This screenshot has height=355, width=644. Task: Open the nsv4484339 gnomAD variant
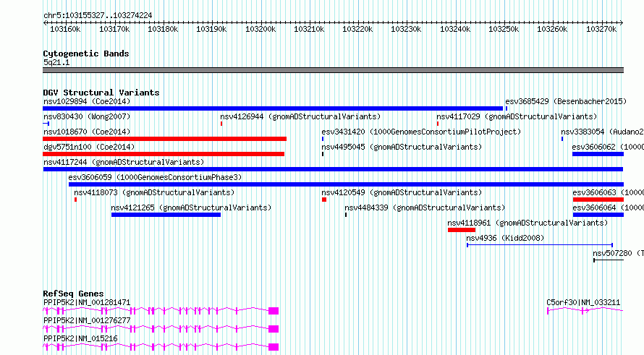click(425, 208)
